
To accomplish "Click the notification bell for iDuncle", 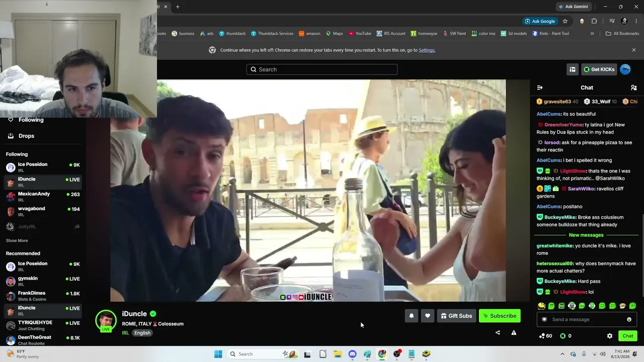I will click(411, 316).
